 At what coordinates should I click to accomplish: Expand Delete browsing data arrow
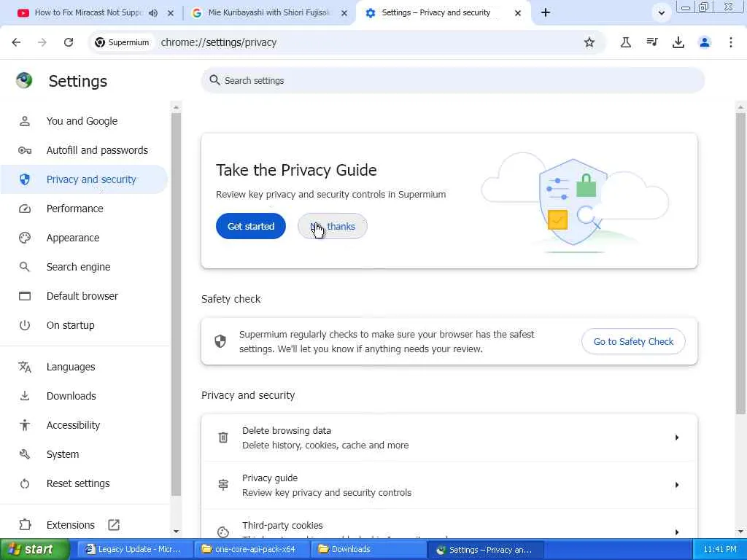(x=676, y=437)
